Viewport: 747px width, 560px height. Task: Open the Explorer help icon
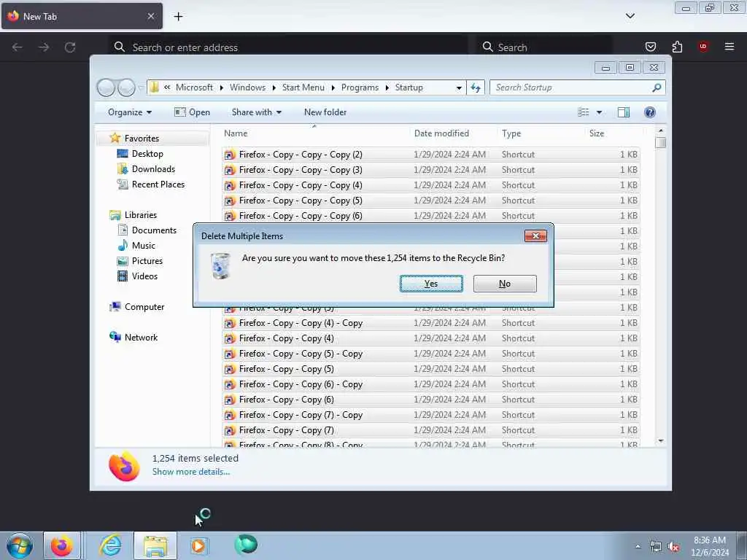point(649,112)
